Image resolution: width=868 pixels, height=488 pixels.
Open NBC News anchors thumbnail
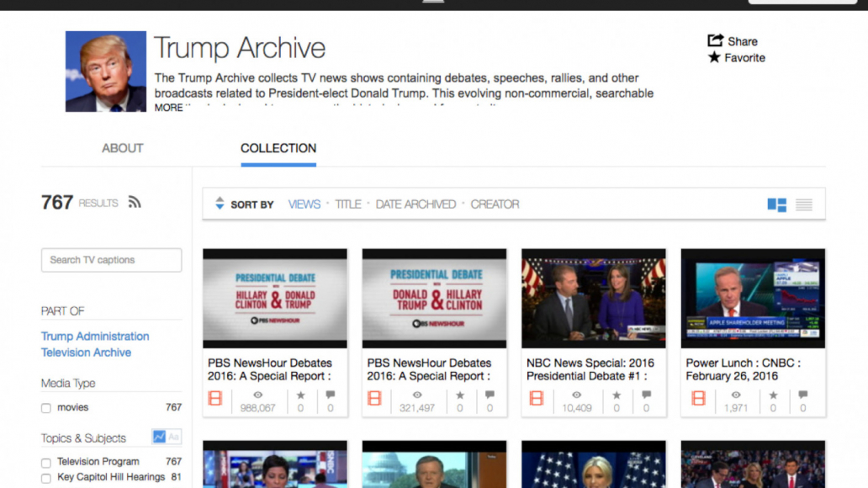(594, 299)
